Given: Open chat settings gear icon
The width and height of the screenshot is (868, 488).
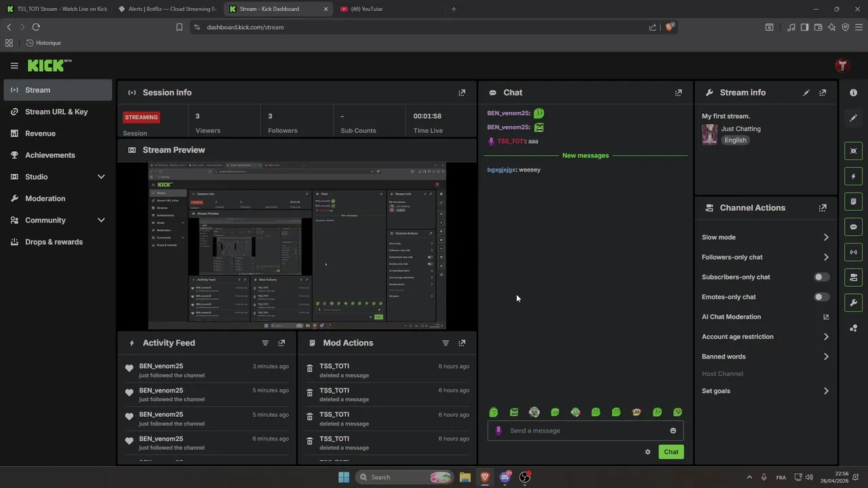Looking at the screenshot, I should tap(648, 452).
